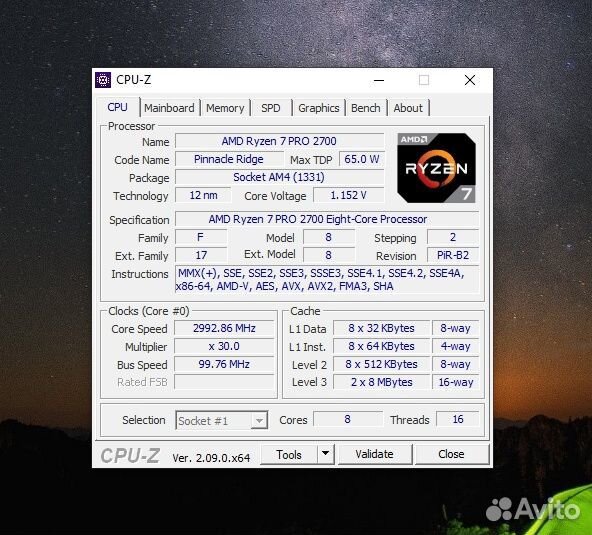Click the CPU-Z app icon in title bar
The image size is (592, 535).
coord(103,80)
